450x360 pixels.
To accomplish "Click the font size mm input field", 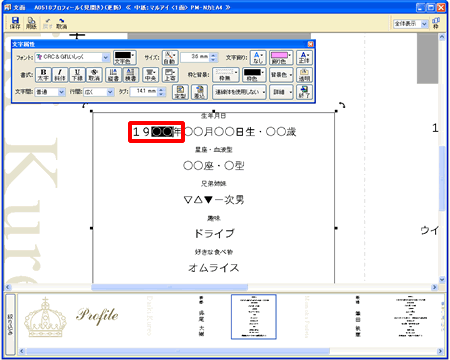I will click(195, 57).
